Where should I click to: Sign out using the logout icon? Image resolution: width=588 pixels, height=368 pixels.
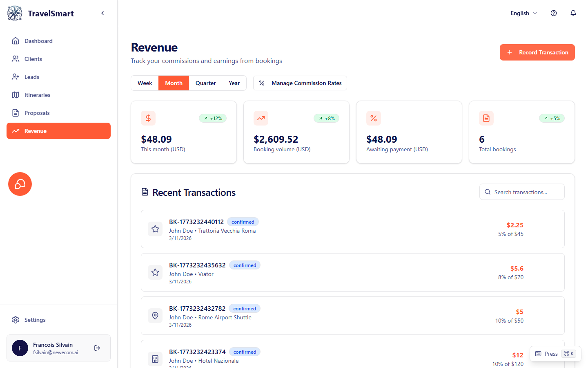(97, 348)
